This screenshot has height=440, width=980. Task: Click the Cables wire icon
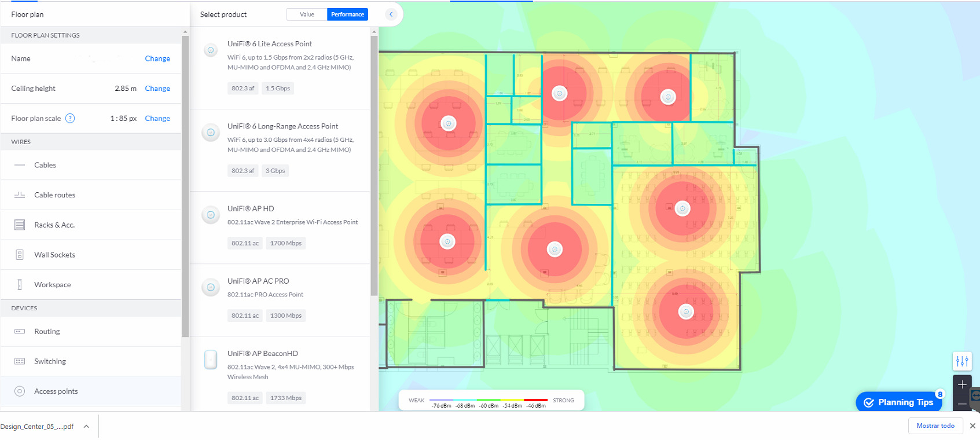tap(20, 165)
